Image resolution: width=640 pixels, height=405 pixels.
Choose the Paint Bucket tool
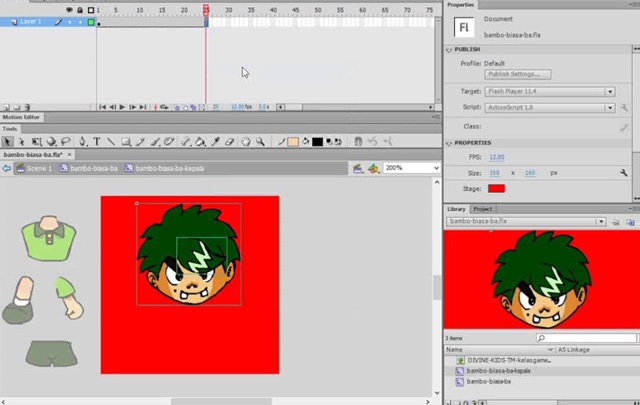click(200, 142)
